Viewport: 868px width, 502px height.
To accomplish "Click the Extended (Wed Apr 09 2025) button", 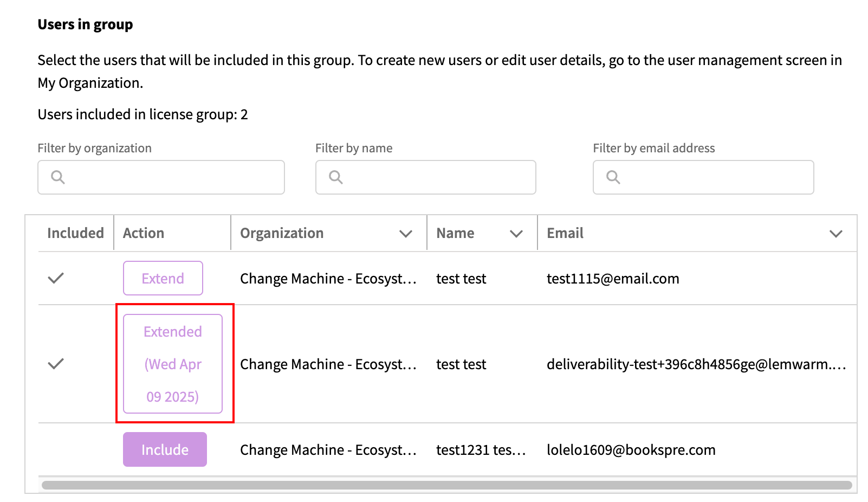I will click(173, 364).
